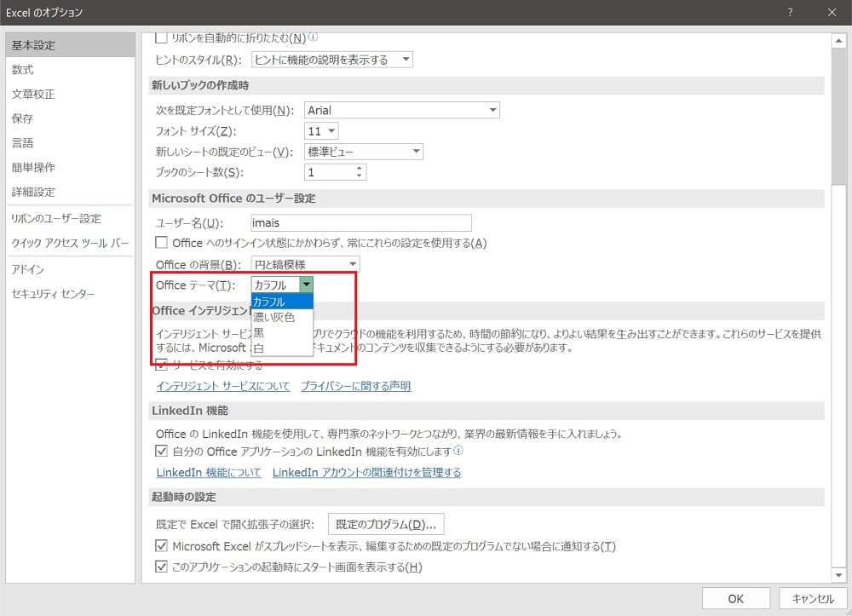Check the Office サインイン状態 settings checkbox
The image size is (852, 616).
coord(162,243)
